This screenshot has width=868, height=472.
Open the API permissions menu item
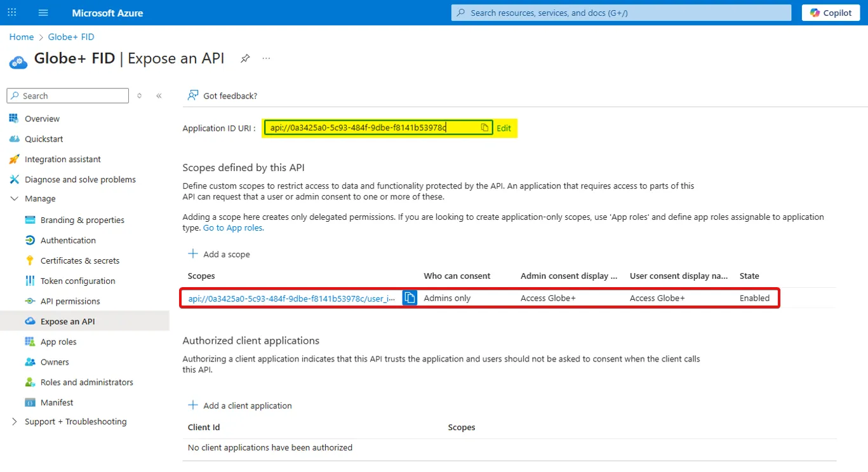pyautogui.click(x=70, y=301)
